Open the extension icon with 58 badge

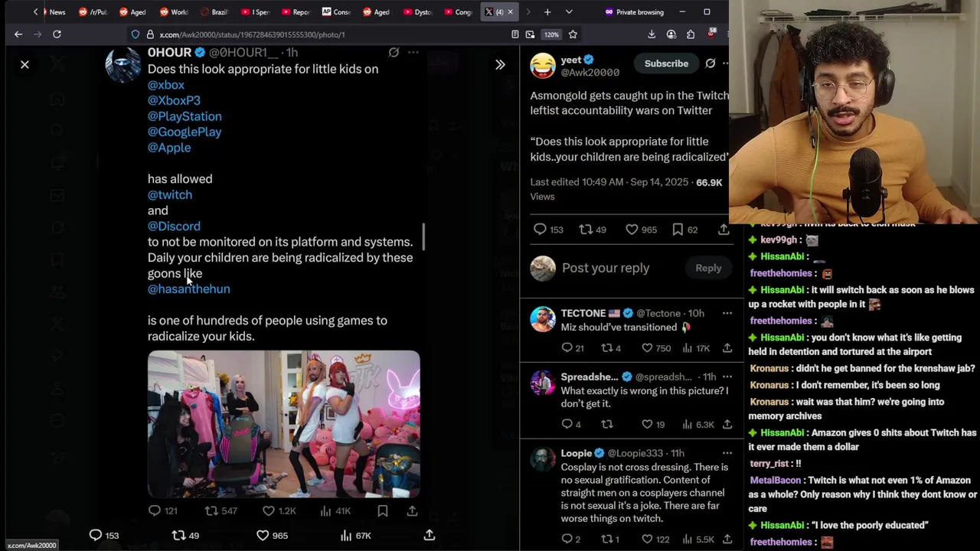click(711, 34)
